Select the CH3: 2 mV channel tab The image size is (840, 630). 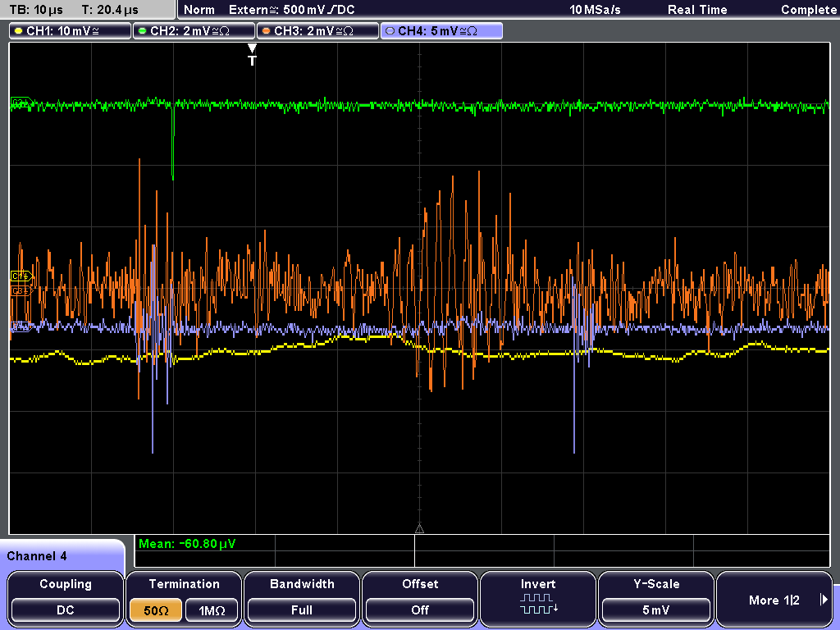(317, 31)
